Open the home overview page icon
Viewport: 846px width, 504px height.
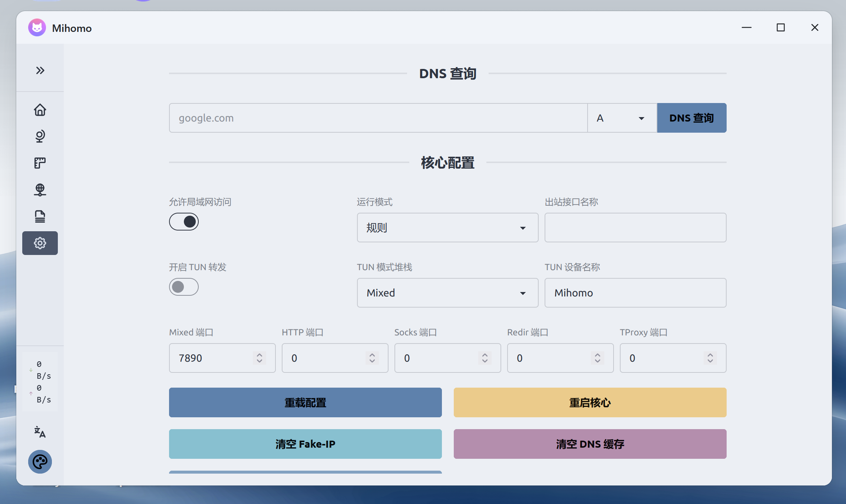click(x=40, y=110)
